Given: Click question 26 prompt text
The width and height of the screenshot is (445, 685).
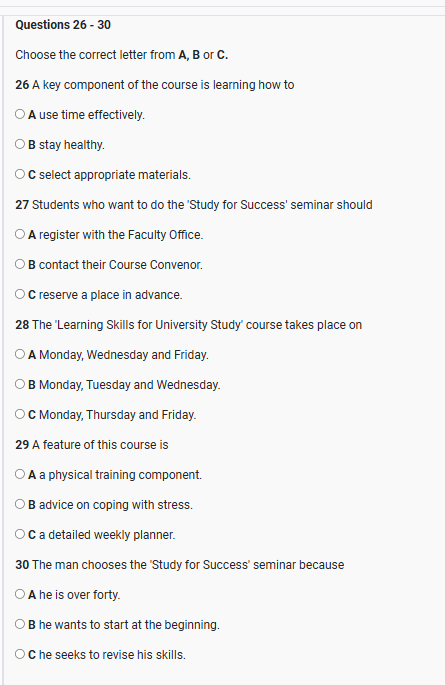Looking at the screenshot, I should (155, 85).
